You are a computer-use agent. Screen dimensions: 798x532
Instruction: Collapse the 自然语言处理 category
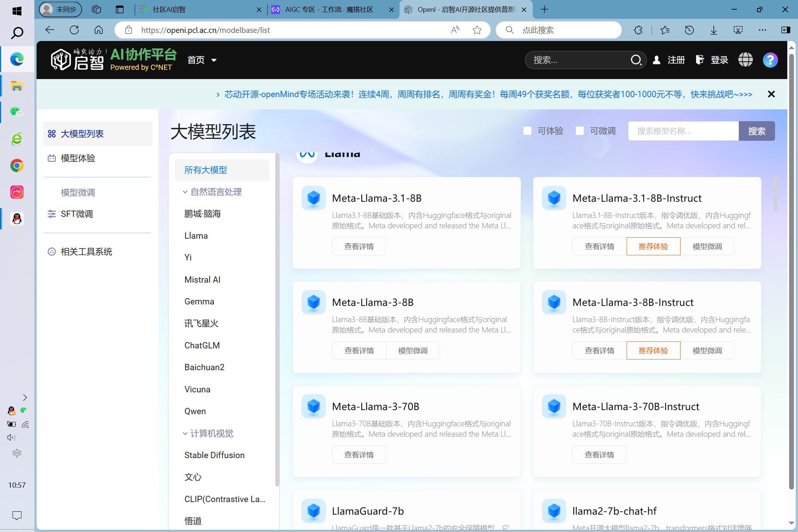pyautogui.click(x=212, y=192)
